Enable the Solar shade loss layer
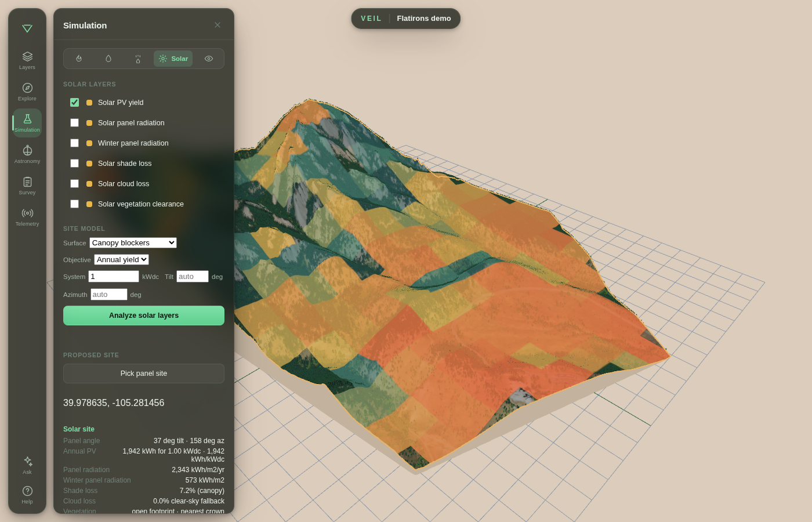 (75, 163)
